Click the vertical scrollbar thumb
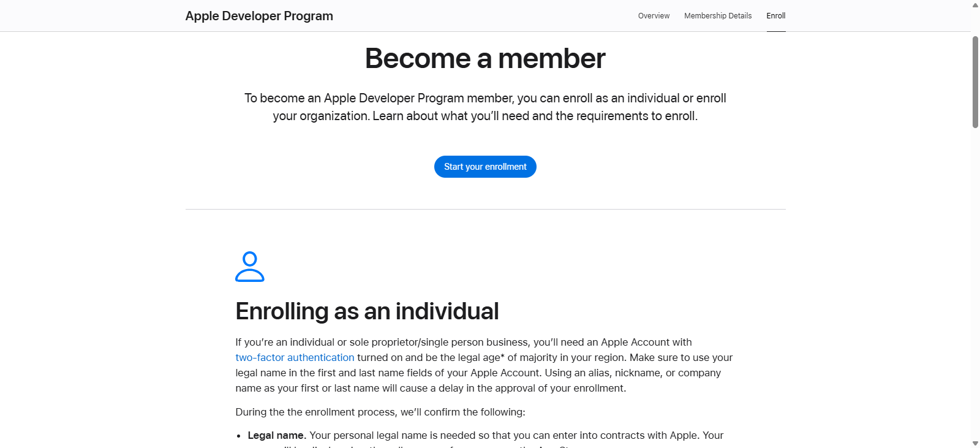This screenshot has width=980, height=448. point(975,82)
